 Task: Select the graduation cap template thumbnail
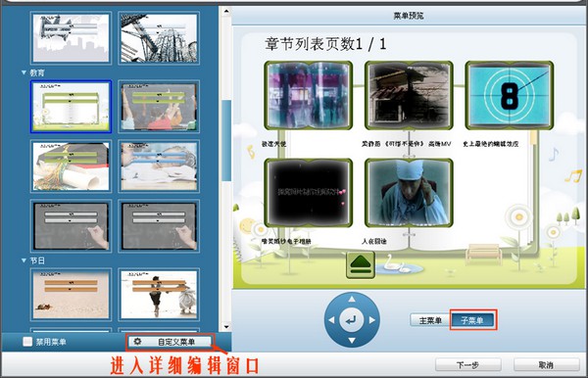point(71,165)
